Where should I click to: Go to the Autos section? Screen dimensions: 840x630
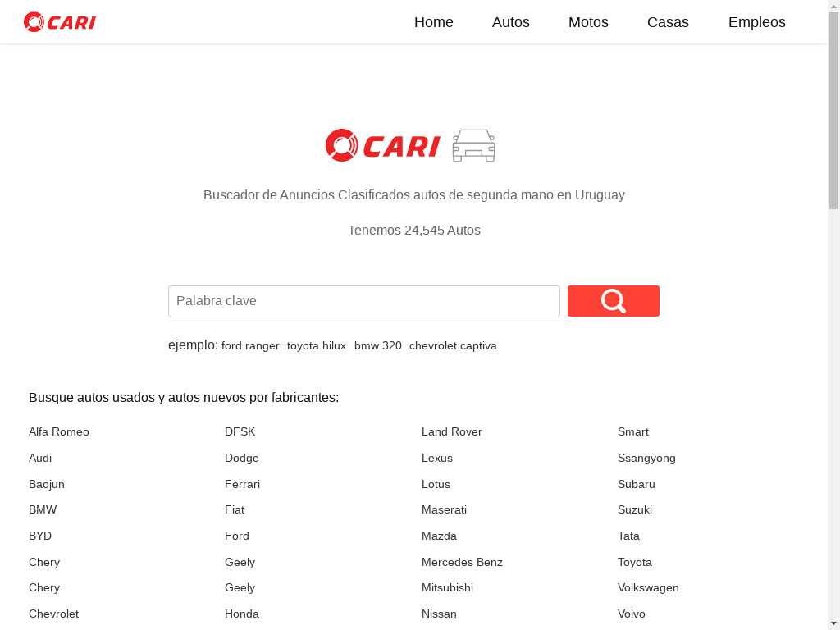tap(511, 22)
